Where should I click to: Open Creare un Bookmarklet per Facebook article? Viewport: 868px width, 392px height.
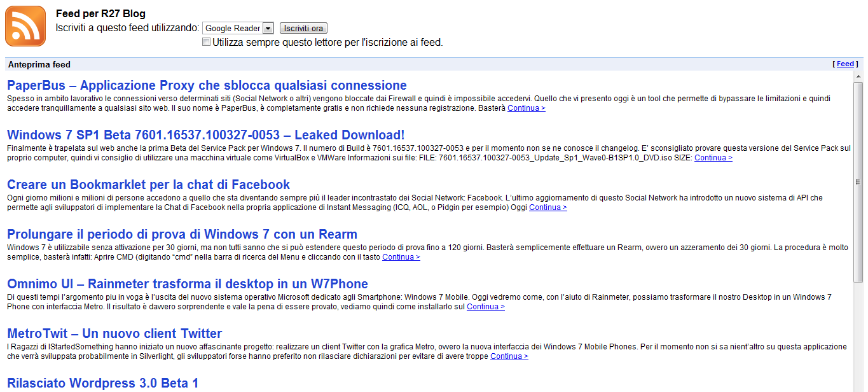[x=148, y=185]
